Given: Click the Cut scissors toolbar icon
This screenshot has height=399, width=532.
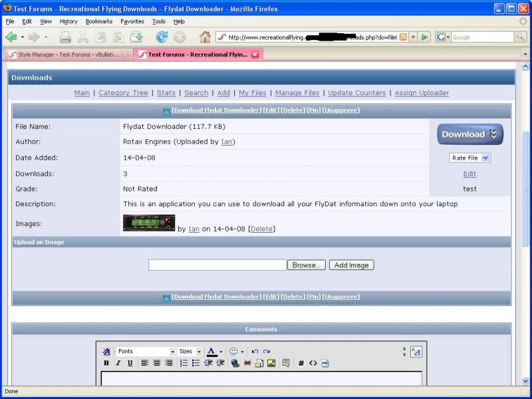Looking at the screenshot, I should pos(82,37).
